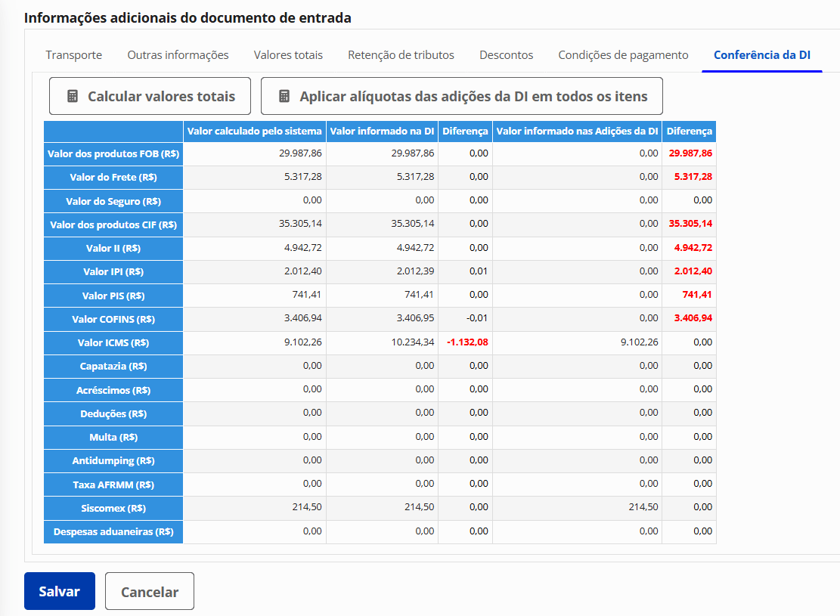Click the Valor calculado pelo sistema header
Viewport: 840px width, 616px height.
tap(254, 132)
